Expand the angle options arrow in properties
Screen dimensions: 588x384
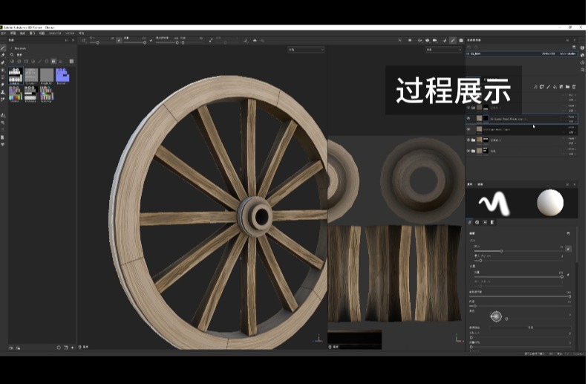tap(570, 315)
